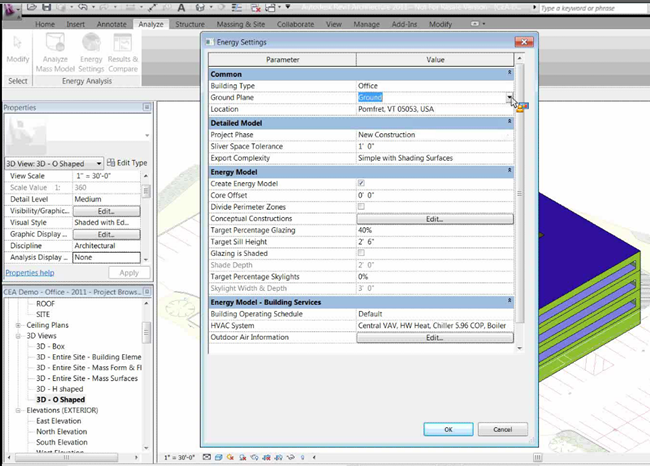Image resolution: width=650 pixels, height=466 pixels.
Task: Enable the Divide Perimeter Zones checkbox
Action: coord(361,207)
